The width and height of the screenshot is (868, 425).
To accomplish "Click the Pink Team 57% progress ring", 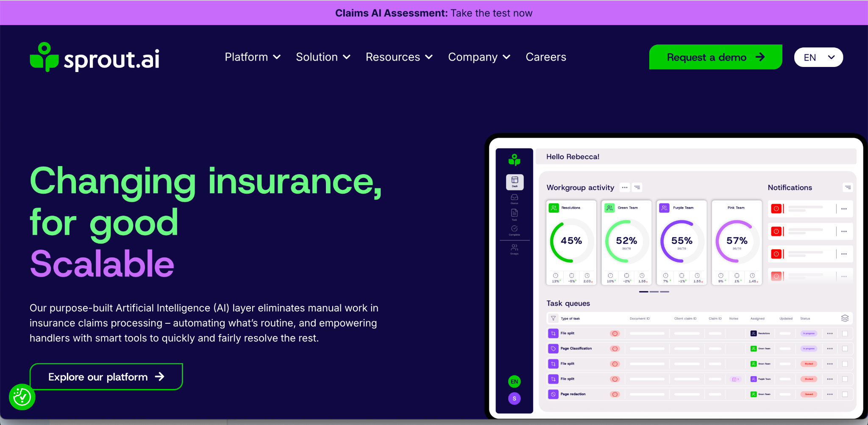I will tap(737, 241).
